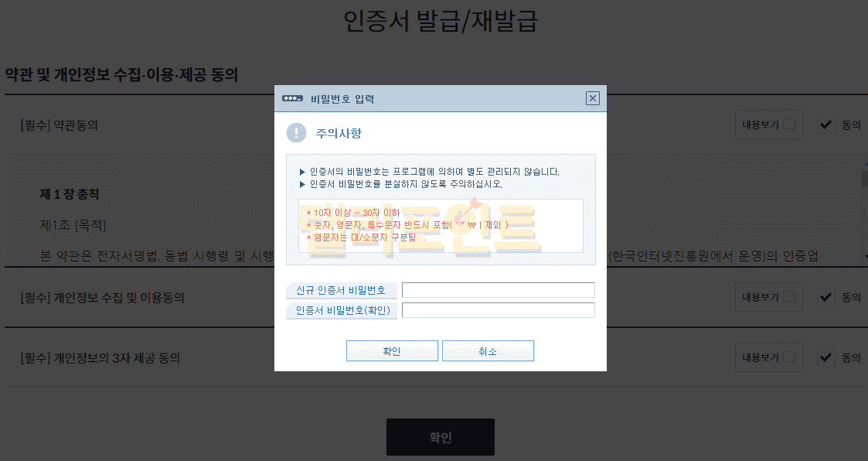Click the password icon in dialog title bar
Screen dimensions: 868x461
click(292, 99)
